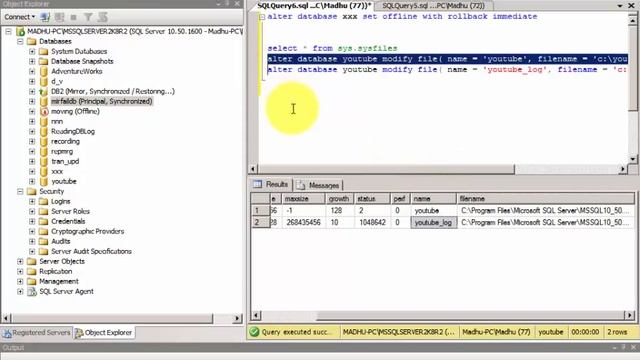Select row 1 header in results grid
The image size is (640, 360).
coord(260,211)
